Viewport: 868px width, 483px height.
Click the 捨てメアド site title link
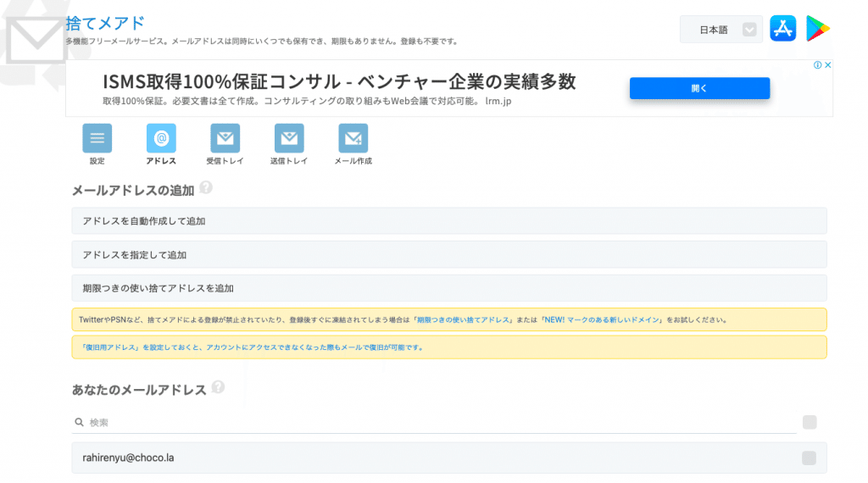coord(105,23)
